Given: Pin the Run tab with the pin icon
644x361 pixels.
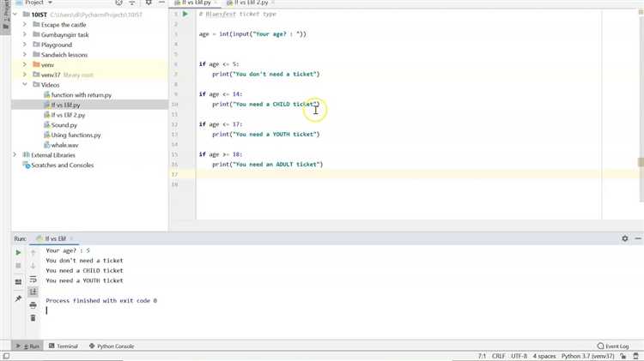Looking at the screenshot, I should 18,298.
